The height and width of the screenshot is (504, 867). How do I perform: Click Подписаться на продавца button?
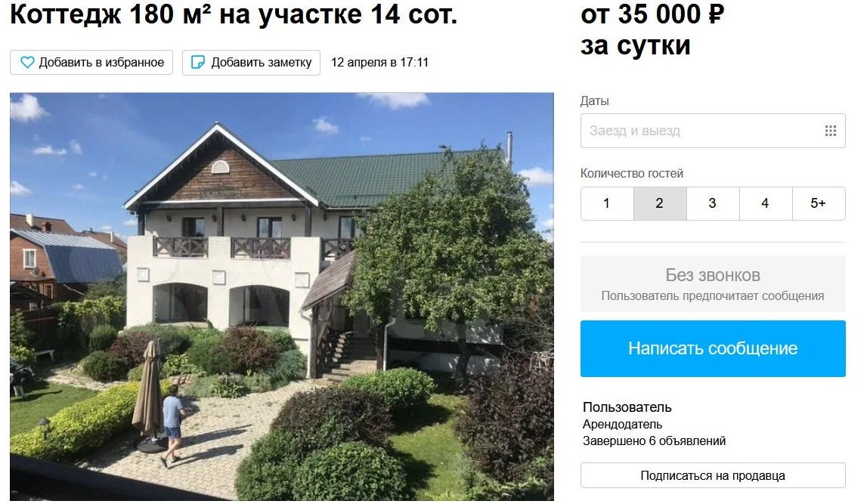click(713, 475)
